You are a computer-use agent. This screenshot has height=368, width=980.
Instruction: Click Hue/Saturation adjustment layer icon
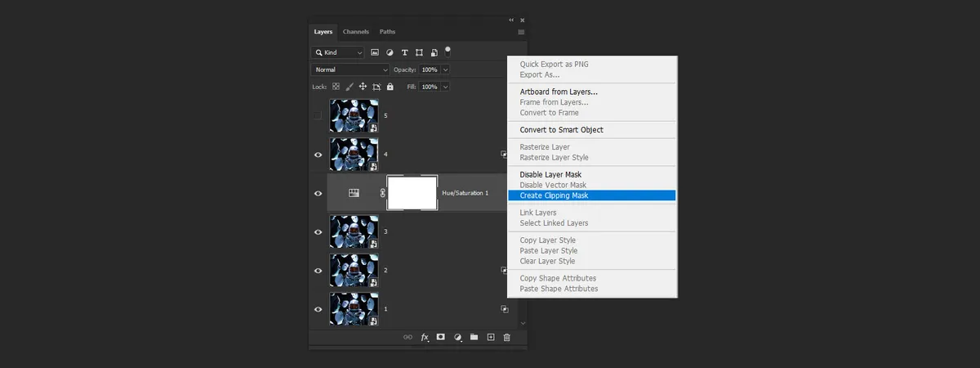[x=354, y=193]
